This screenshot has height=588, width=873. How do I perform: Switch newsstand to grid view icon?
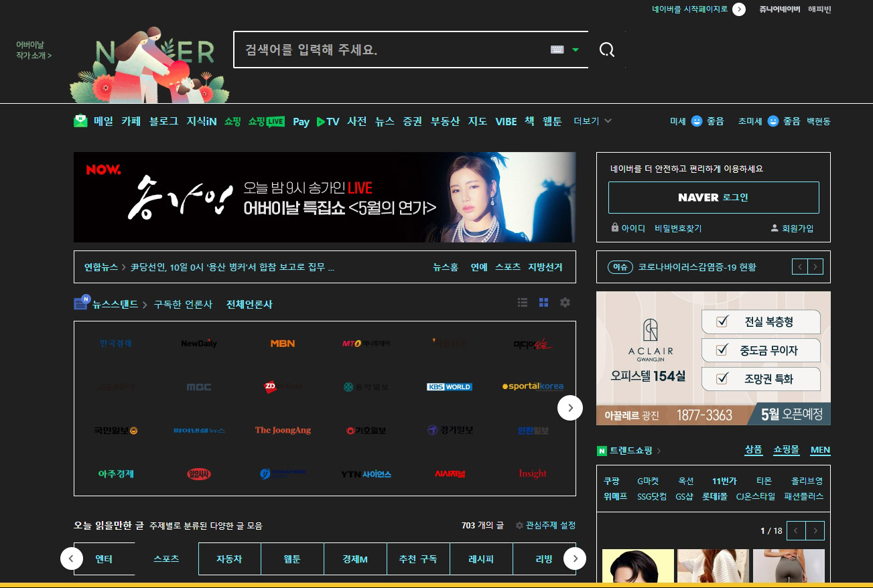(543, 303)
